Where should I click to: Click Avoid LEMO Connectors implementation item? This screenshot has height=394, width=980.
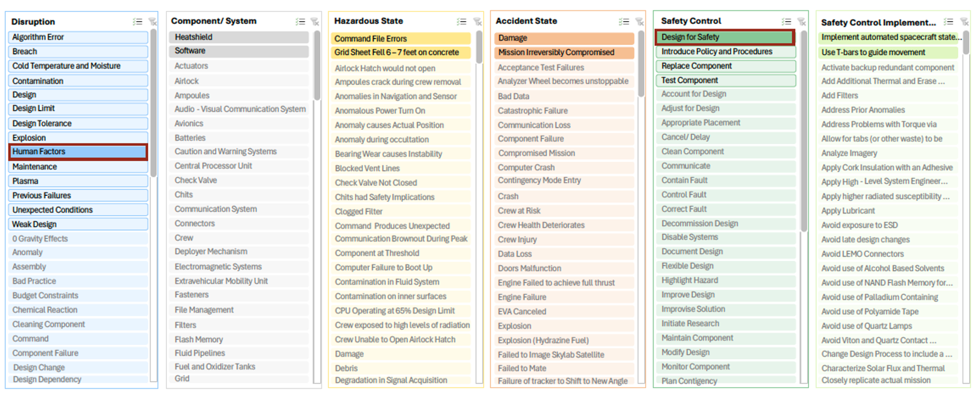pyautogui.click(x=888, y=254)
